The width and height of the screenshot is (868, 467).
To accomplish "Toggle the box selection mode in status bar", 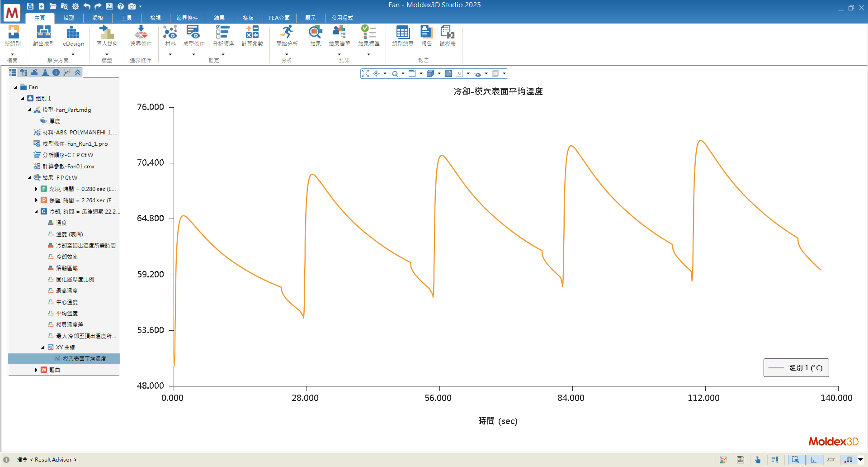I will 795,460.
